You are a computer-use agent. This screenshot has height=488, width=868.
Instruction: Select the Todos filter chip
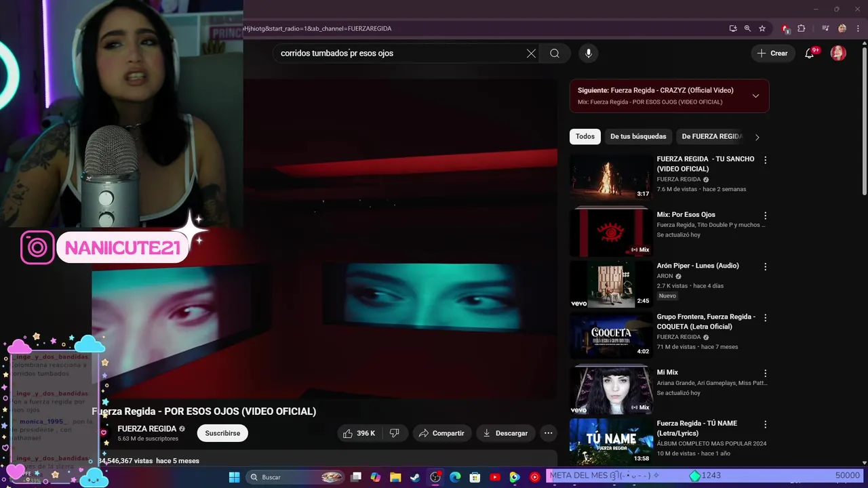[x=585, y=136]
